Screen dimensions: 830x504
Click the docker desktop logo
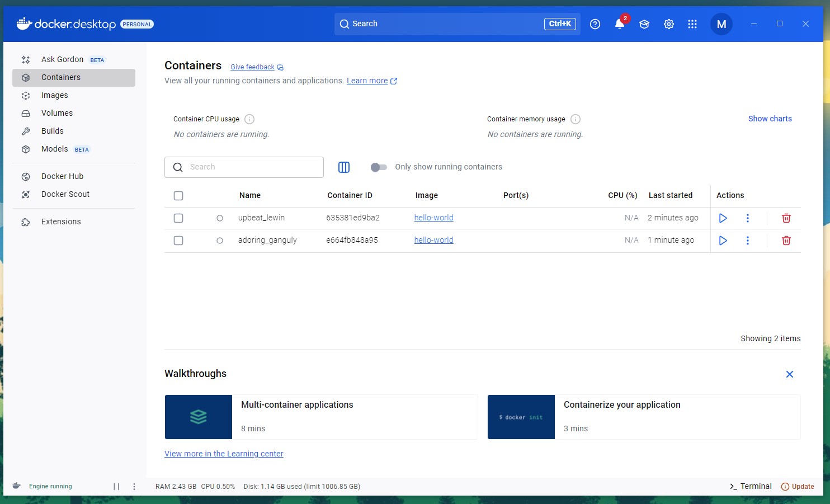click(67, 24)
